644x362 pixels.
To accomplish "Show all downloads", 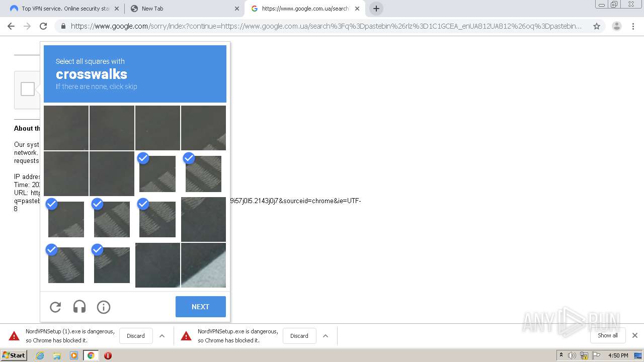I will 608,335.
